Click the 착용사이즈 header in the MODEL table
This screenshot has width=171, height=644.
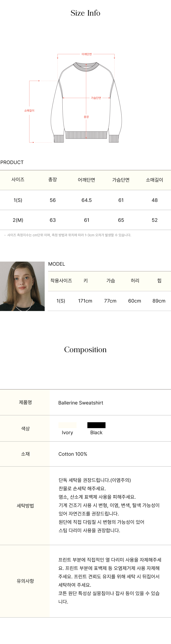pos(61,281)
